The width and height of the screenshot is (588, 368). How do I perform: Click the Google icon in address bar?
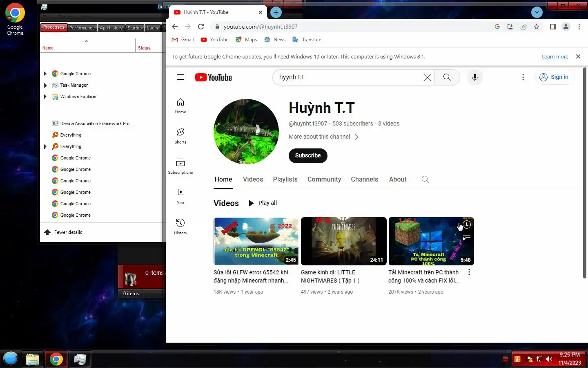click(497, 27)
